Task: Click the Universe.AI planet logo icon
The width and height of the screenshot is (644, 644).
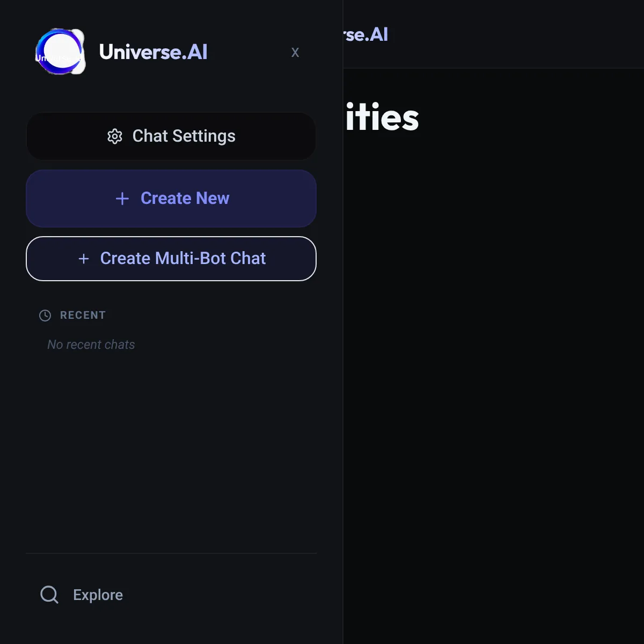Action: coord(60,52)
